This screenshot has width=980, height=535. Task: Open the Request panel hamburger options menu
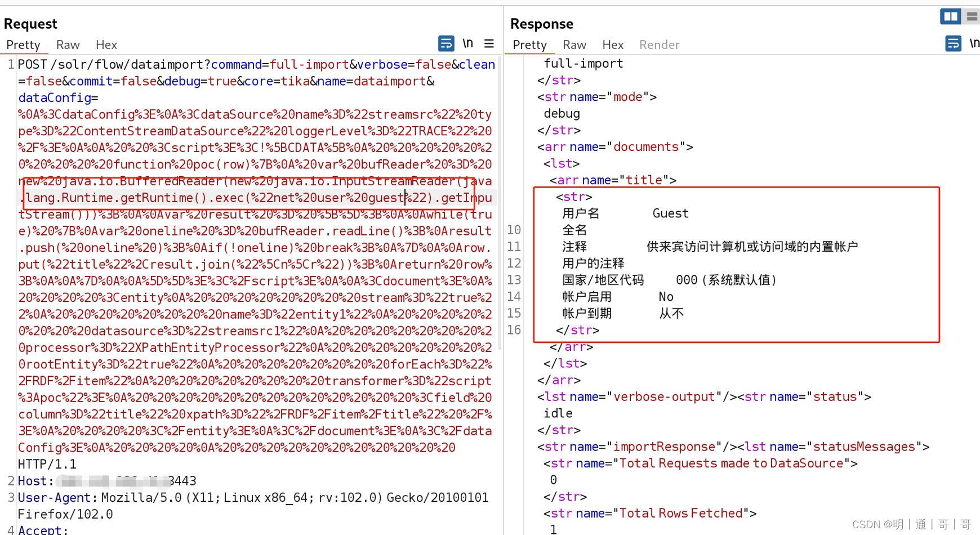point(489,43)
